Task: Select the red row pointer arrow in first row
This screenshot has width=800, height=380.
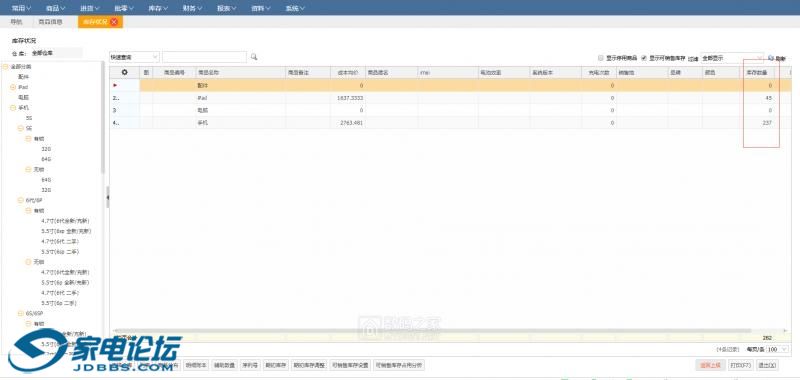Action: (115, 85)
